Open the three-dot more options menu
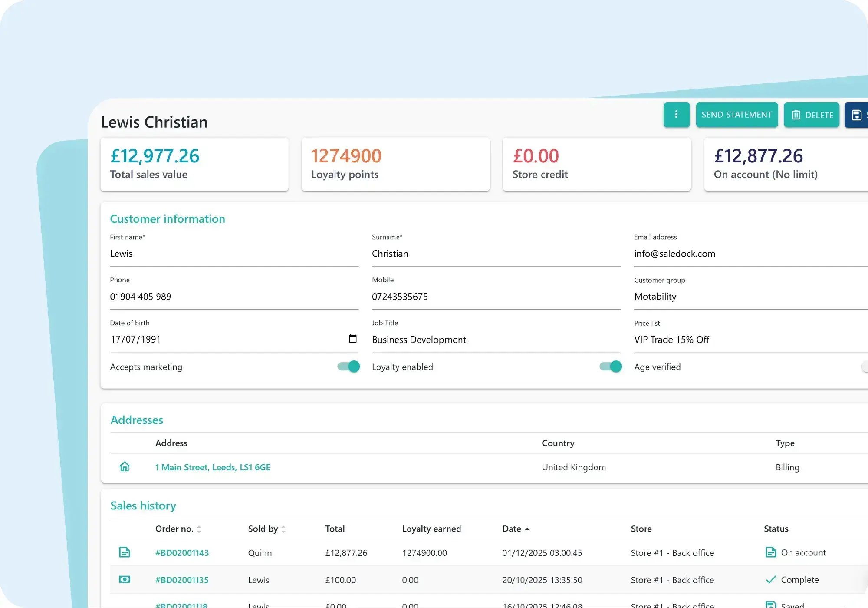868x608 pixels. (x=676, y=115)
